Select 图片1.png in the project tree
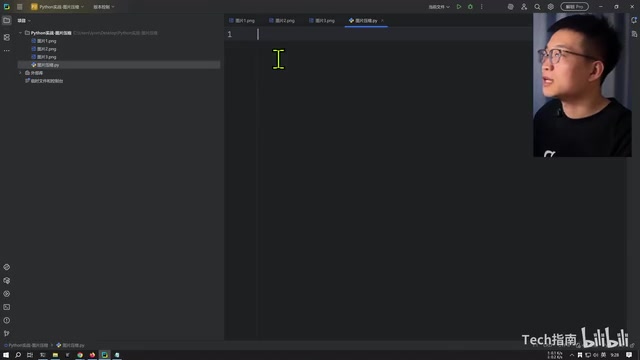640x360 pixels. [x=44, y=41]
